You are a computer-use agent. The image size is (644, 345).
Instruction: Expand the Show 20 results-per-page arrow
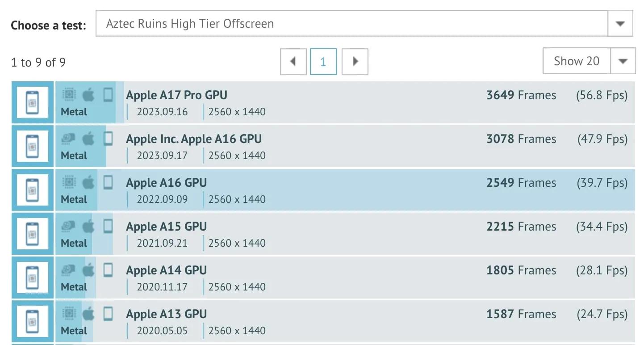tap(623, 61)
